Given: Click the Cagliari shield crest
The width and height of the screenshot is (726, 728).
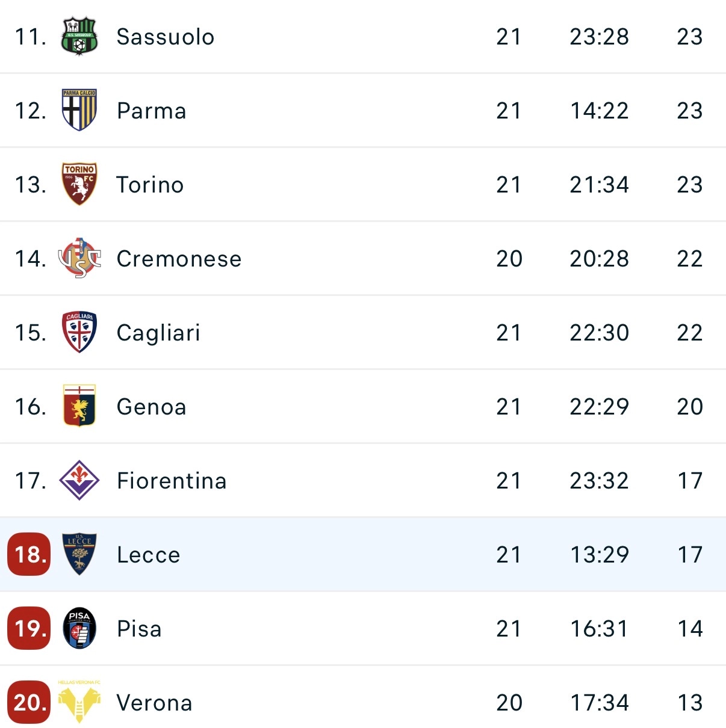Looking at the screenshot, I should point(79,332).
